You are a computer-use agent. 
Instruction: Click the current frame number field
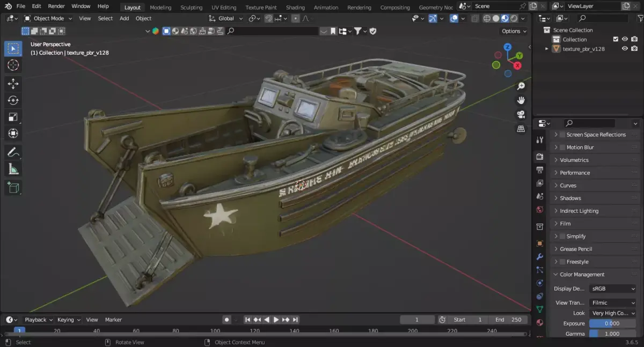click(418, 320)
